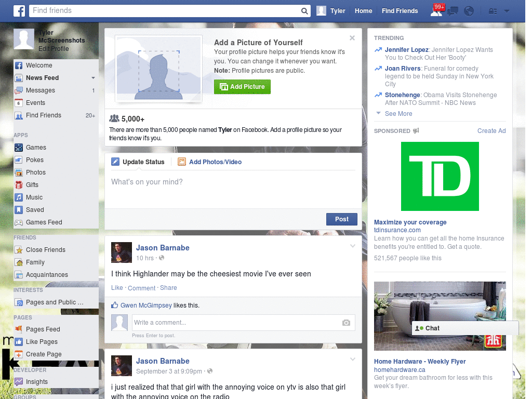Viewport: 532px width, 399px height.
Task: Click the Facebook logo icon
Action: pos(19,11)
